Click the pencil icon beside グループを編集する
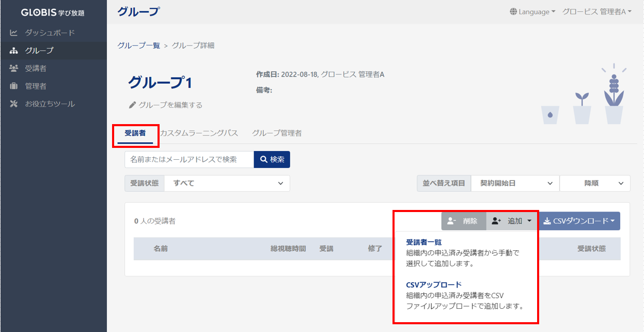Viewport: 644px width, 332px height. coord(132,105)
